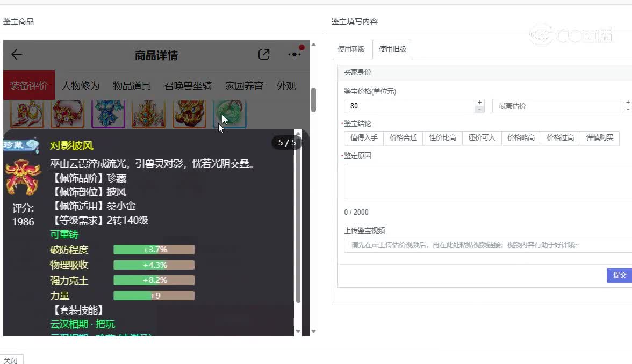Select the green jade equipment thumbnail

(229, 114)
